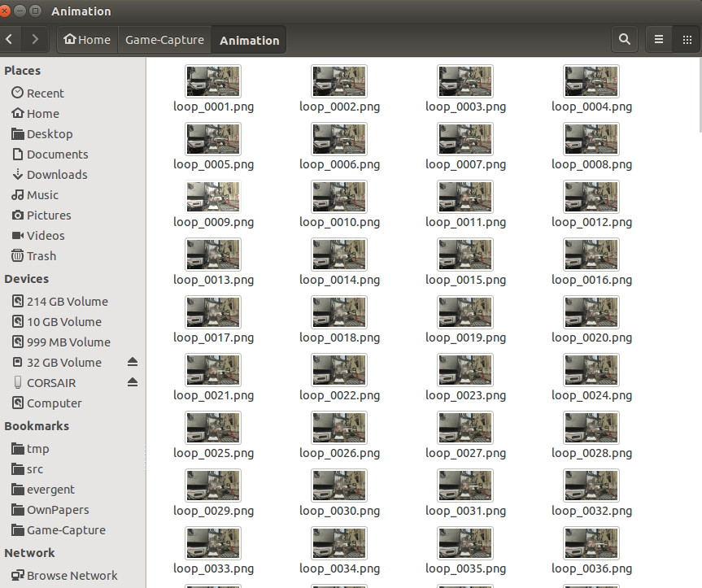Screen dimensions: 702x588
Task: Open the search magnifier button
Action: pos(625,39)
